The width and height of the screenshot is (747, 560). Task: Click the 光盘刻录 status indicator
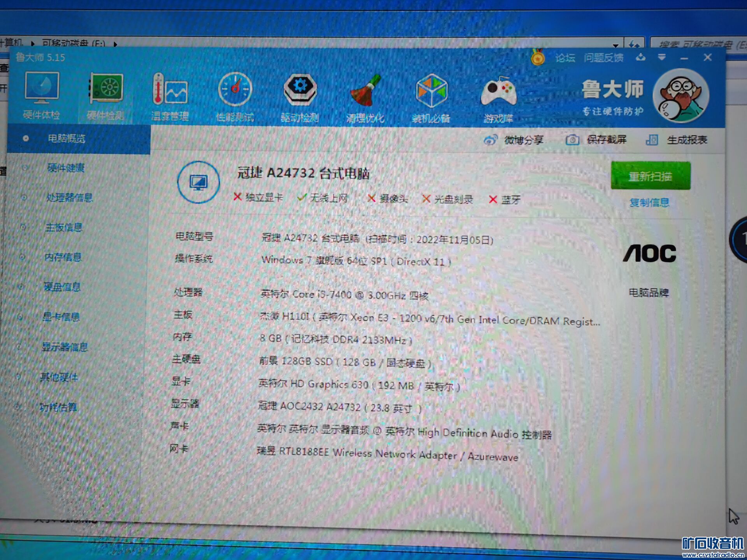pos(448,199)
